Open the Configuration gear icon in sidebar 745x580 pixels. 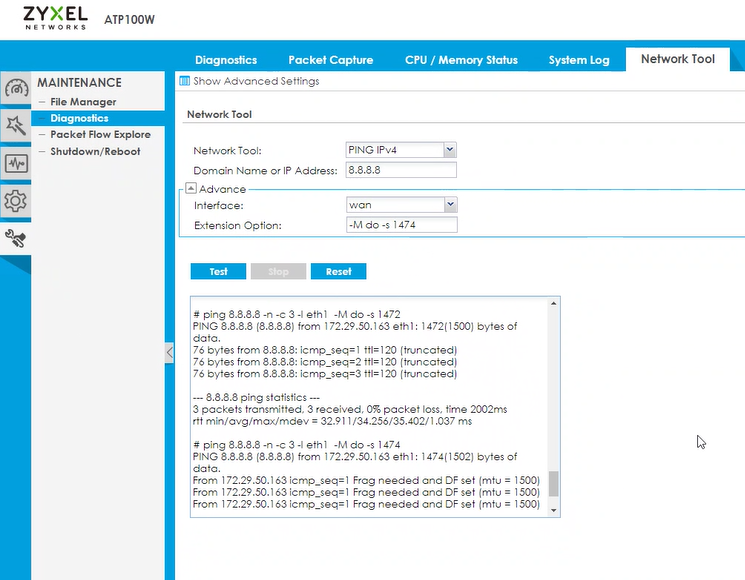click(x=15, y=200)
